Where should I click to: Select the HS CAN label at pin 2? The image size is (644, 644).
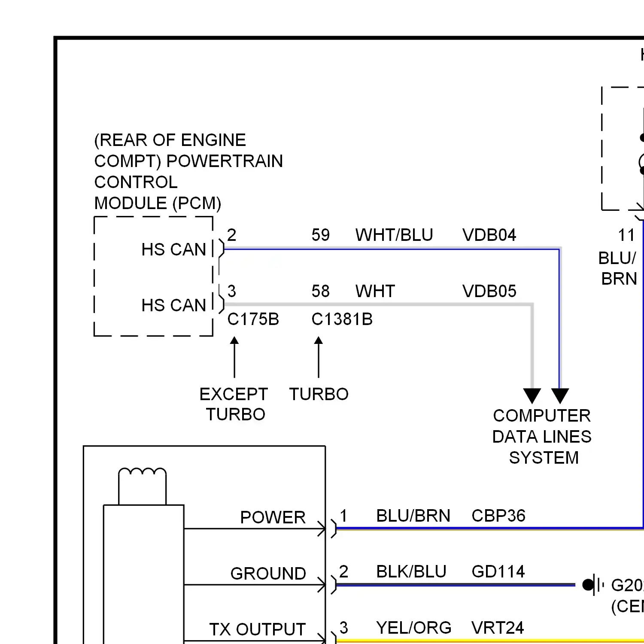tap(174, 249)
